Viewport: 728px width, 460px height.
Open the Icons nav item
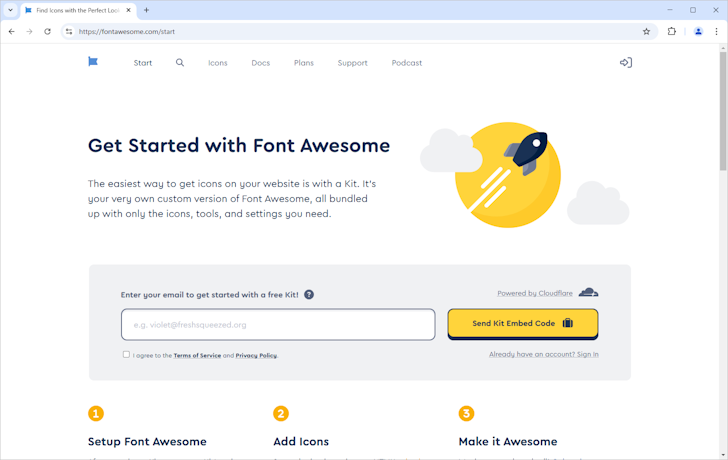pyautogui.click(x=217, y=63)
